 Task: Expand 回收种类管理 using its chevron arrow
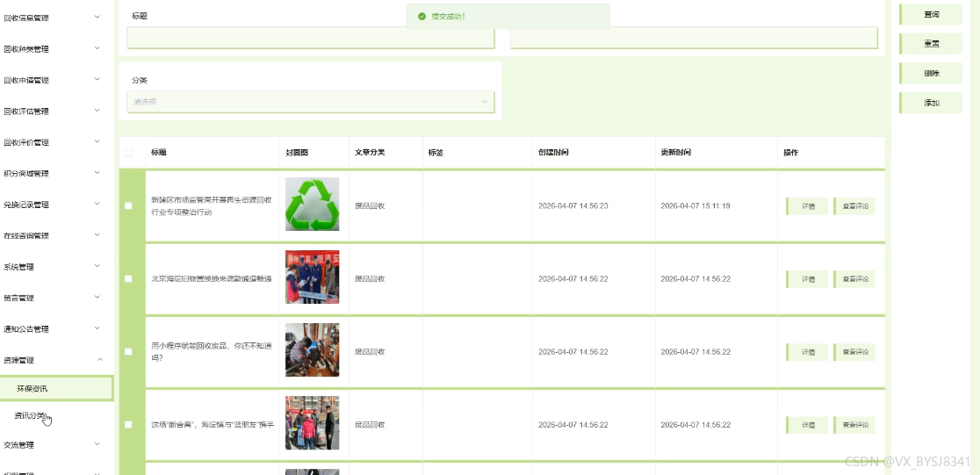click(97, 48)
